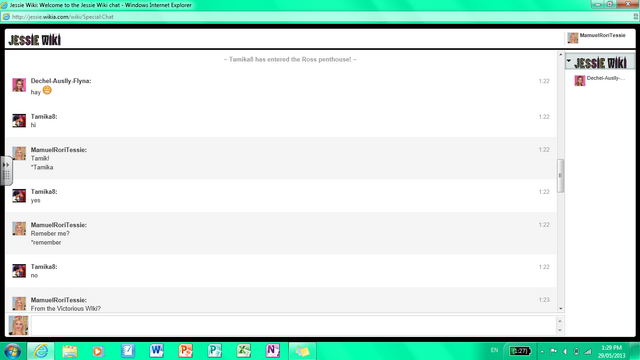Click the Dechel-Auslly-Flyna username in chat
Viewport: 640px width, 360px height.
point(61,81)
